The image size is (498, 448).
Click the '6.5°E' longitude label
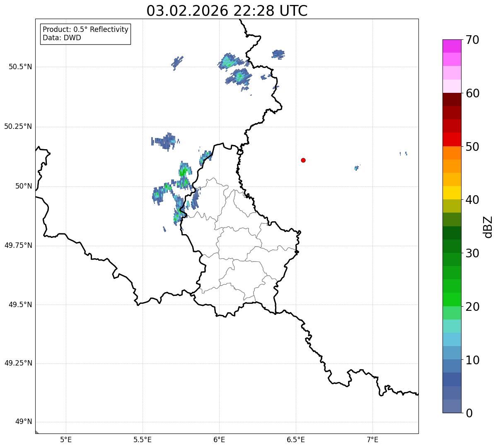click(296, 440)
